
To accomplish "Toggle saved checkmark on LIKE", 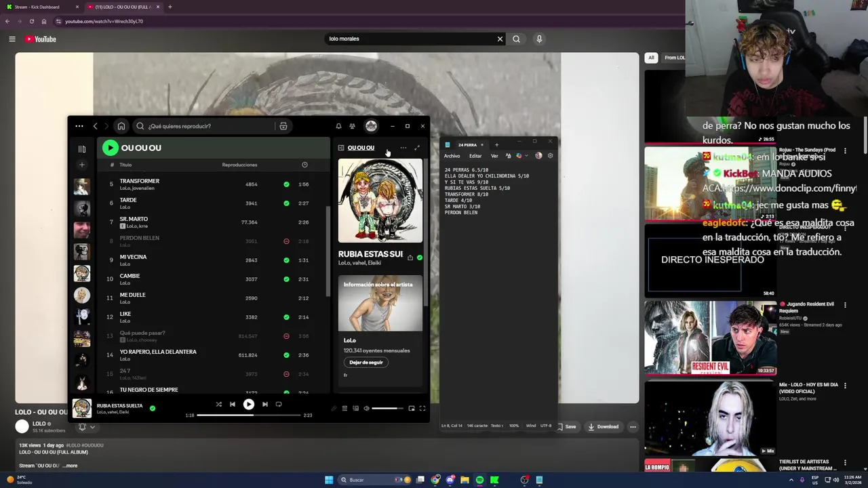I will tap(286, 317).
